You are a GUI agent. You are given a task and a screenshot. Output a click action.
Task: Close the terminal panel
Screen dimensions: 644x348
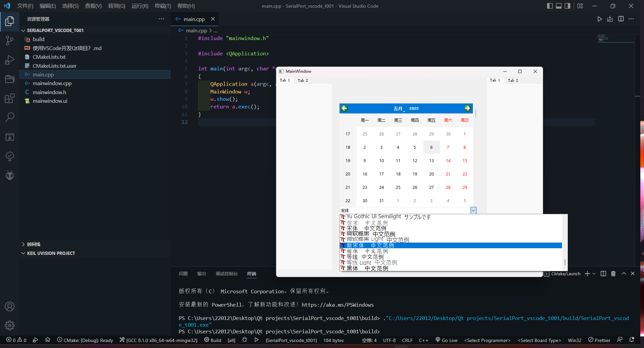click(x=633, y=274)
